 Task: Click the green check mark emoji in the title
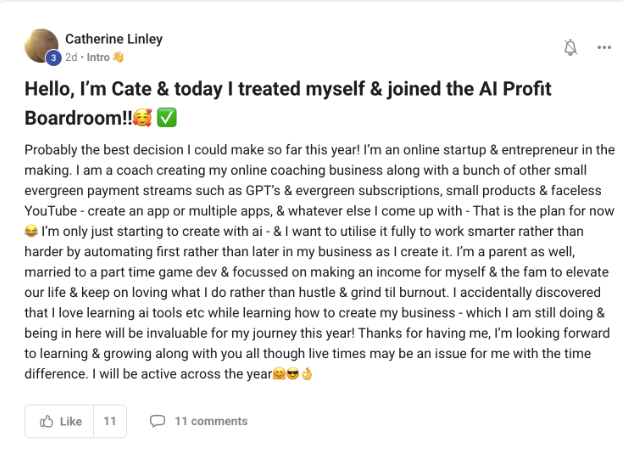pyautogui.click(x=168, y=118)
